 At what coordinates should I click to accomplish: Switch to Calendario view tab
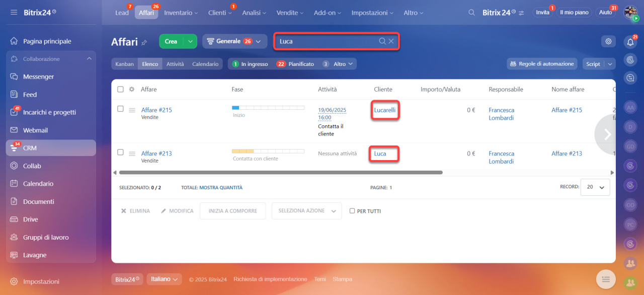click(x=205, y=64)
